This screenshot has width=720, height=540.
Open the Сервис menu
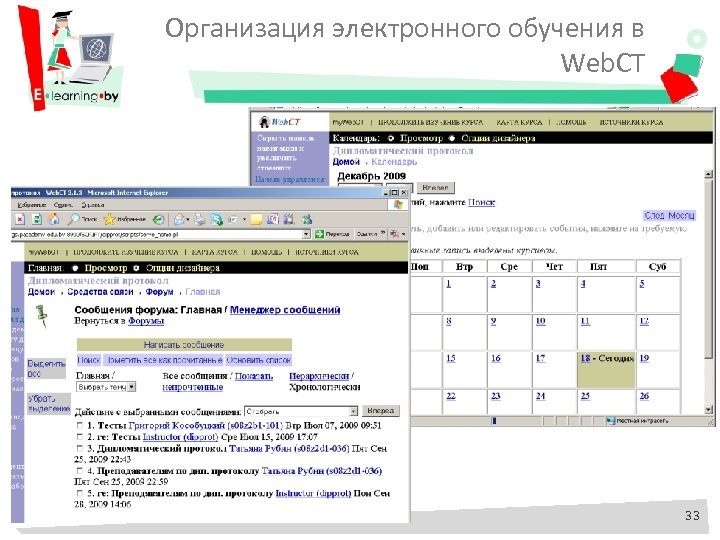click(x=63, y=205)
